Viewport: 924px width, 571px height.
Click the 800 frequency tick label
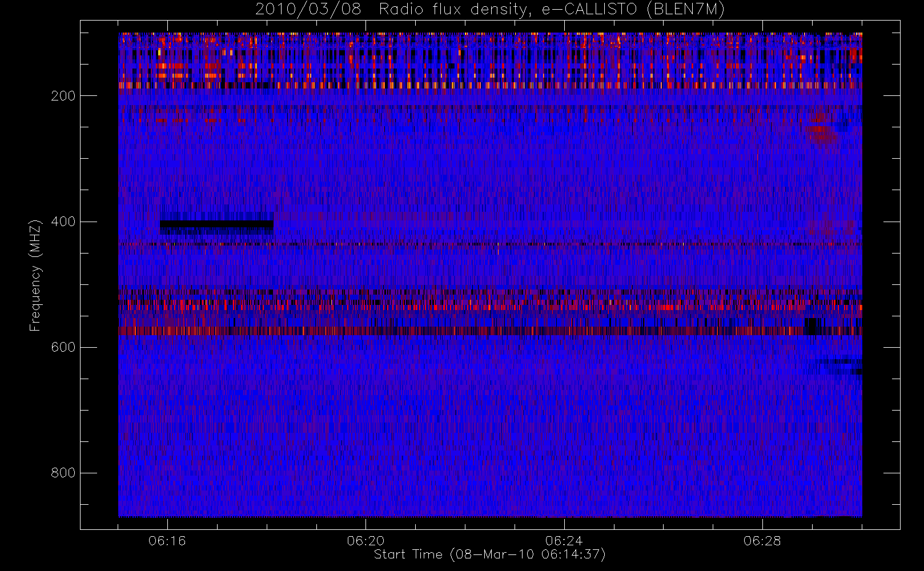[63, 473]
